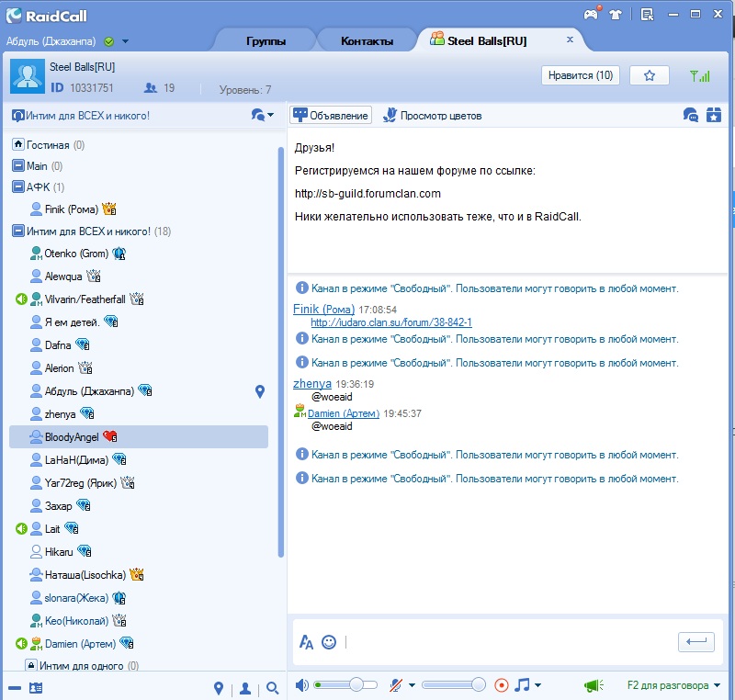Adjust the microphone volume slider
This screenshot has width=735, height=700.
coord(454,685)
